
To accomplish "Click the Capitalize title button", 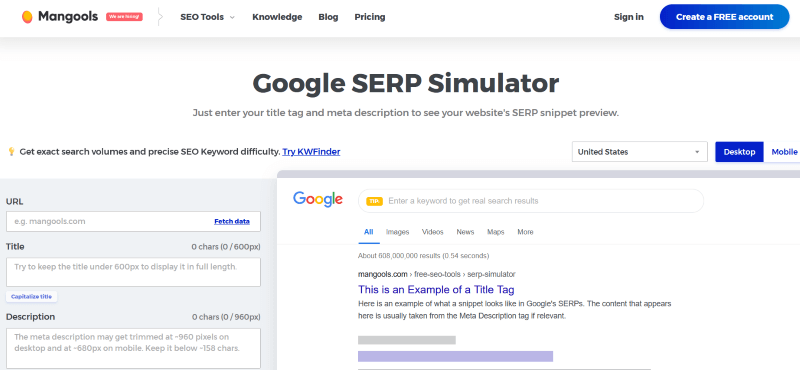I will click(32, 297).
